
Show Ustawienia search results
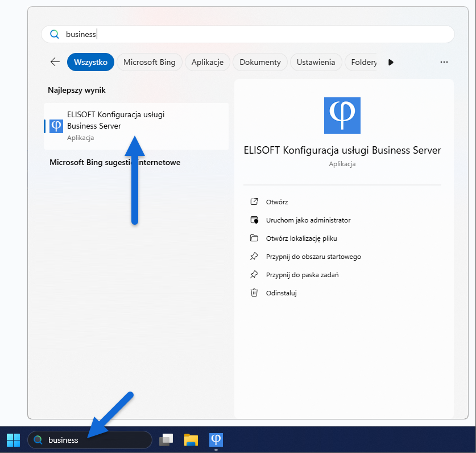[316, 62]
